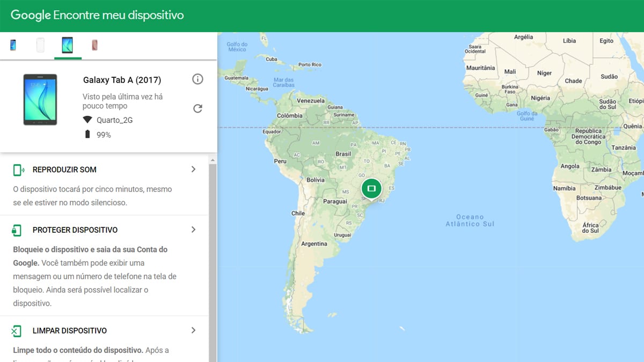Click the sidebar vertical scrollbar thumb
The width and height of the screenshot is (644, 362).
tap(213, 263)
